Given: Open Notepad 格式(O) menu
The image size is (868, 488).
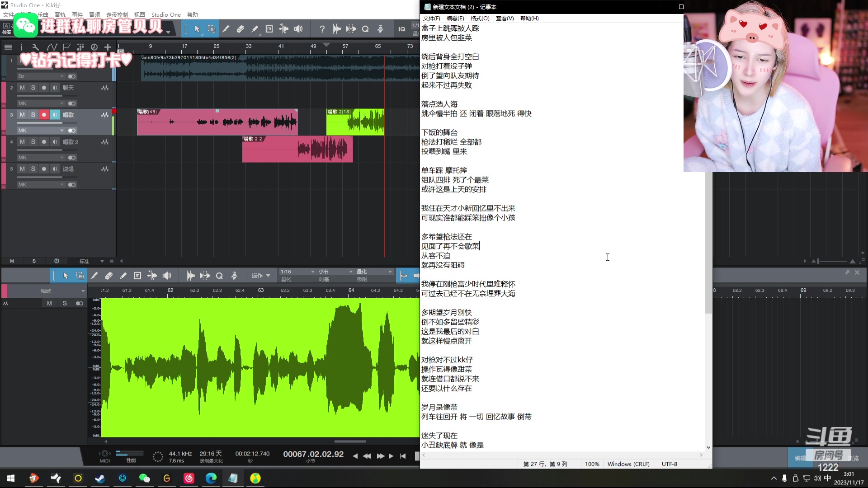Looking at the screenshot, I should [x=480, y=19].
